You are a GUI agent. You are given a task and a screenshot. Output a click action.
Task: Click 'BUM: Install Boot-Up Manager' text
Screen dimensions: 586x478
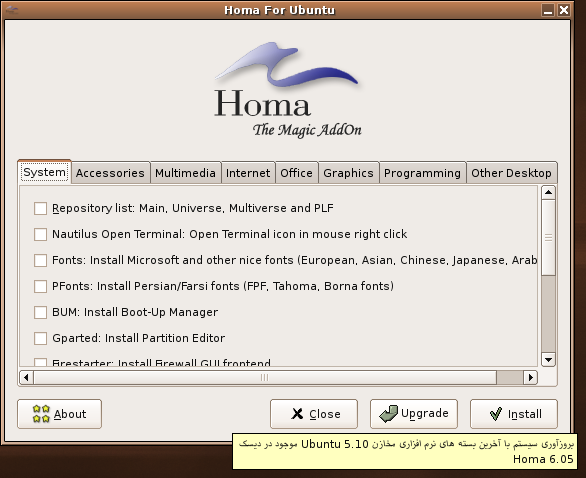click(x=135, y=312)
